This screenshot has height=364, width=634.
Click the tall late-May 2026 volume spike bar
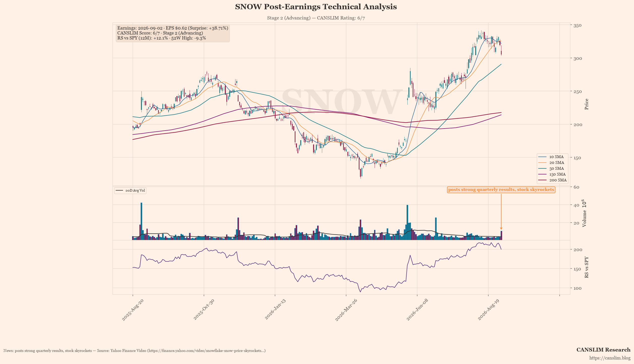click(407, 222)
